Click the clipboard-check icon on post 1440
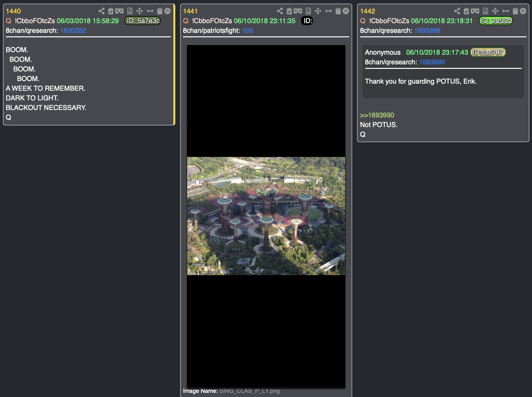 coord(111,11)
